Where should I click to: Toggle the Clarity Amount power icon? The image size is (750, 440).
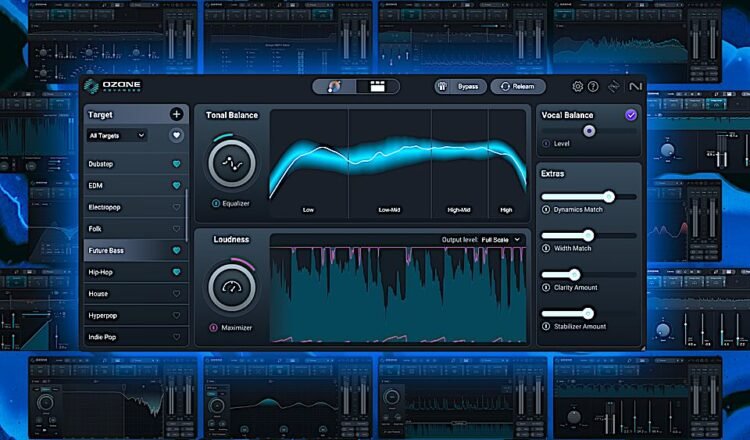tap(546, 287)
